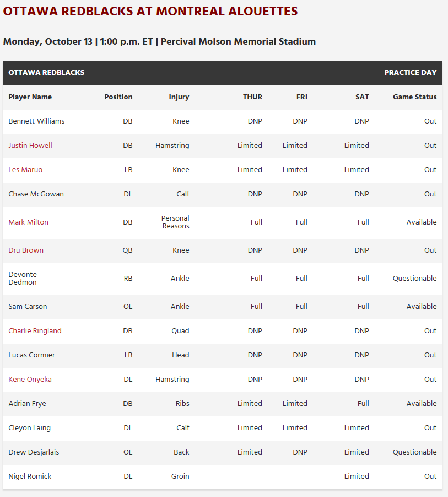Click the SAT practice day header

362,97
